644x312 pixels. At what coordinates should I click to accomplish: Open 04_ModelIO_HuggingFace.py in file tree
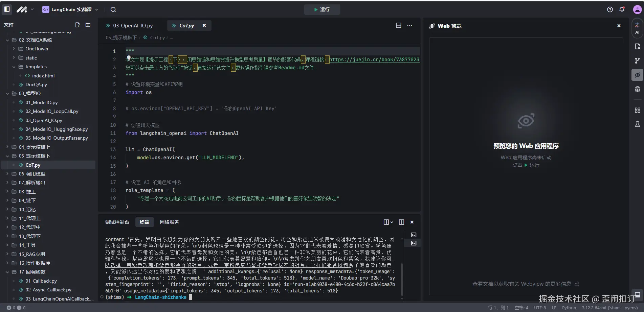(x=57, y=129)
